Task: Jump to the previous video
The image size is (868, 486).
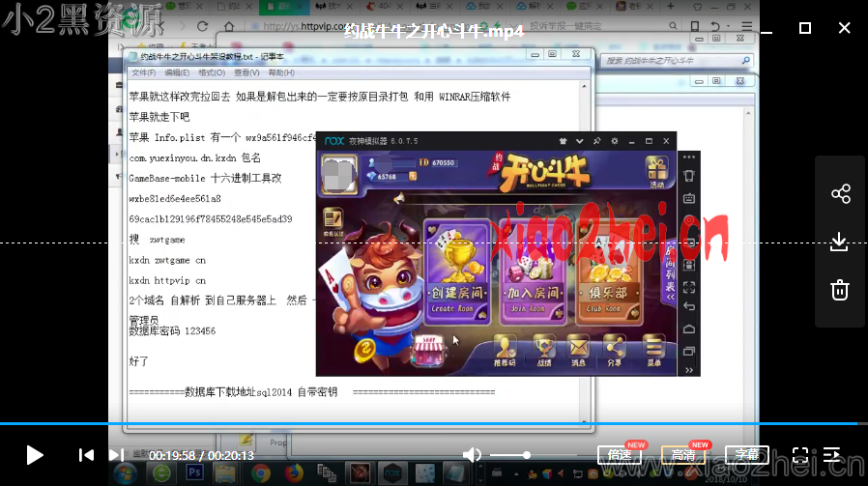Action: (x=86, y=455)
